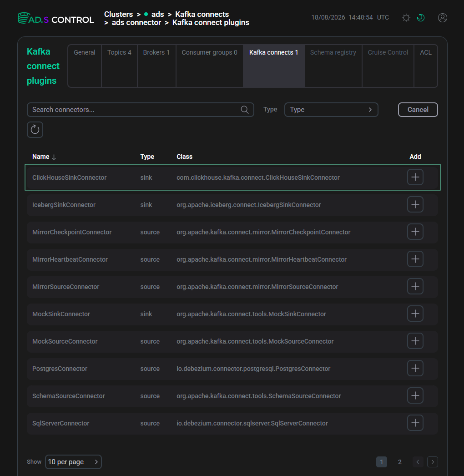Open the Clusters breadcrumb link

point(118,14)
